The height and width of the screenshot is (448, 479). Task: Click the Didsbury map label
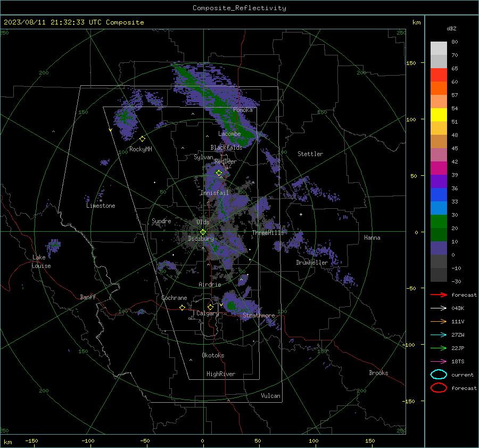tap(201, 239)
